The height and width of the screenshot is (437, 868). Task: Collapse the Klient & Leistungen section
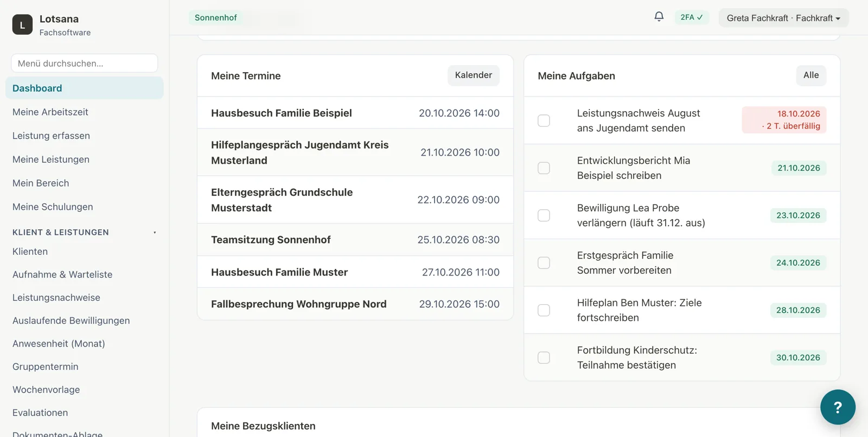(x=84, y=232)
